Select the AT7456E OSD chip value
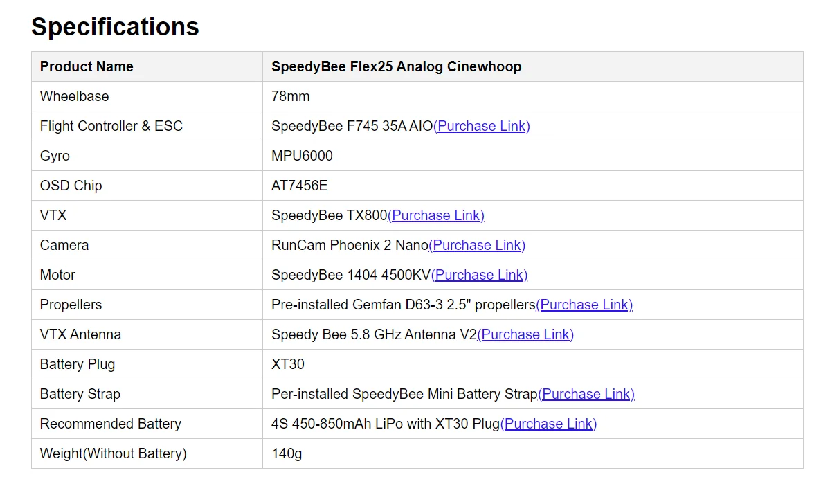 point(299,186)
